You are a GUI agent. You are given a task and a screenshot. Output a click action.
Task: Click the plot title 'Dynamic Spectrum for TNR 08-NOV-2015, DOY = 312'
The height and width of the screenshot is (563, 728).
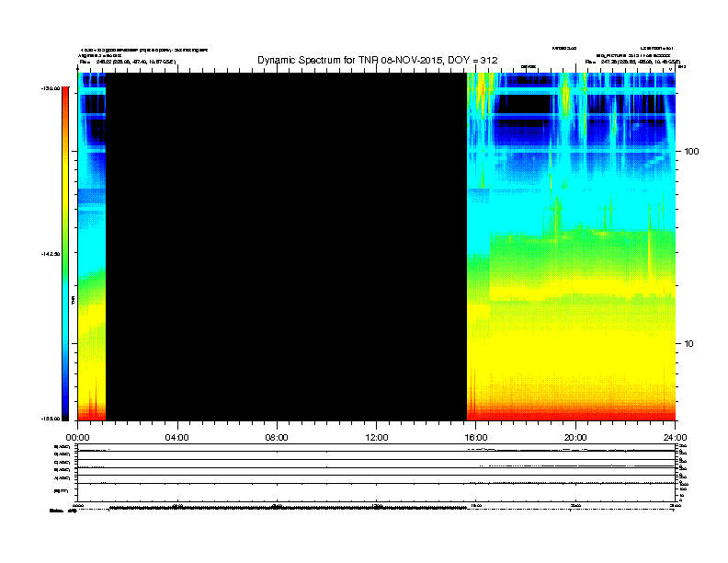click(x=378, y=61)
